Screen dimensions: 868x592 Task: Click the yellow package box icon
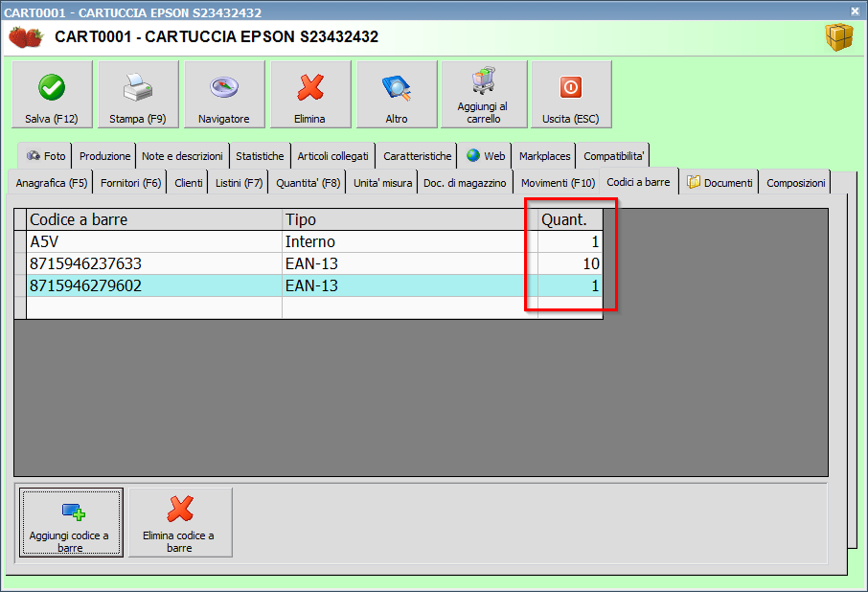coord(839,37)
